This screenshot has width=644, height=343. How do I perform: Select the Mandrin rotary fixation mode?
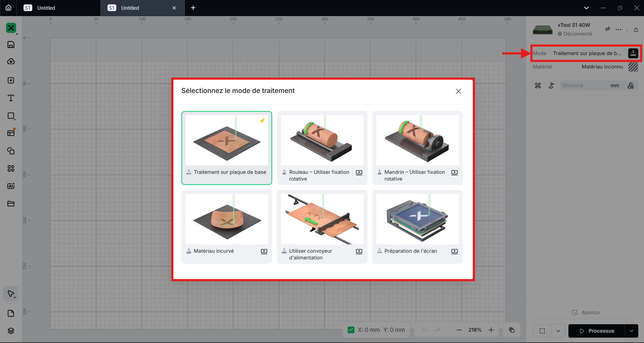pyautogui.click(x=417, y=148)
